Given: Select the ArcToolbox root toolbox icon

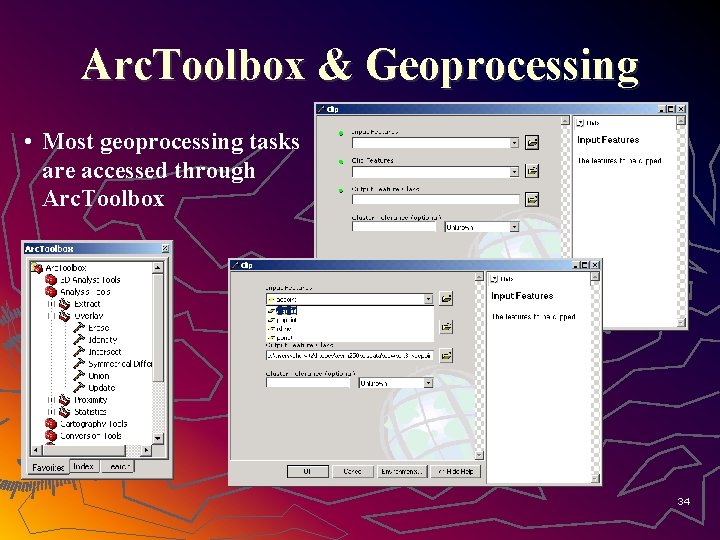Looking at the screenshot, I should [37, 268].
